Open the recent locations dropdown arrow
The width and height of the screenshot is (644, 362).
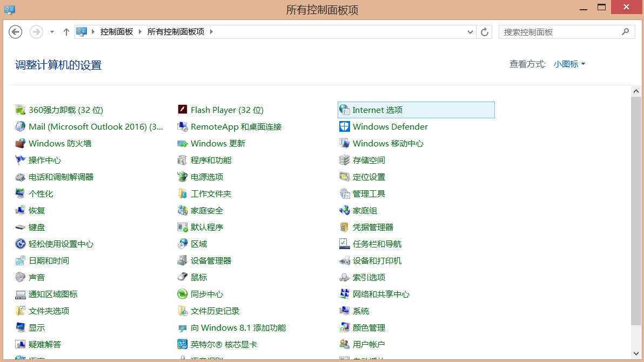[x=52, y=32]
